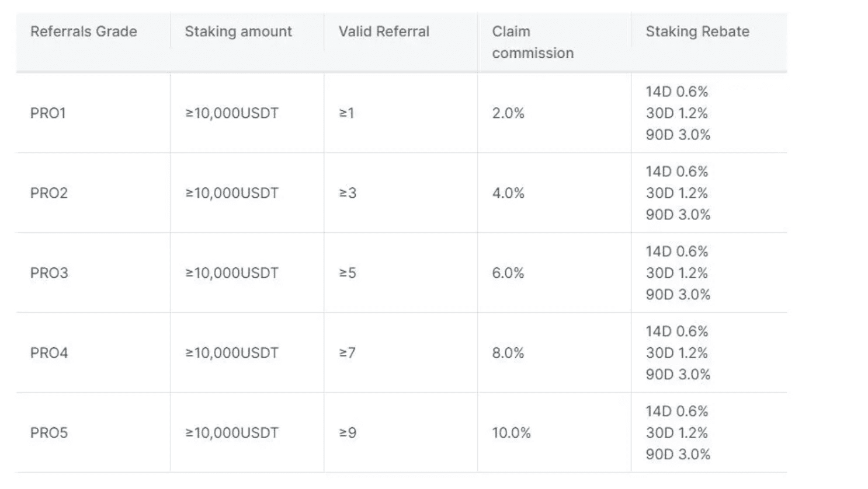Click the Claim commission column header
The height and width of the screenshot is (489, 868).
point(532,42)
